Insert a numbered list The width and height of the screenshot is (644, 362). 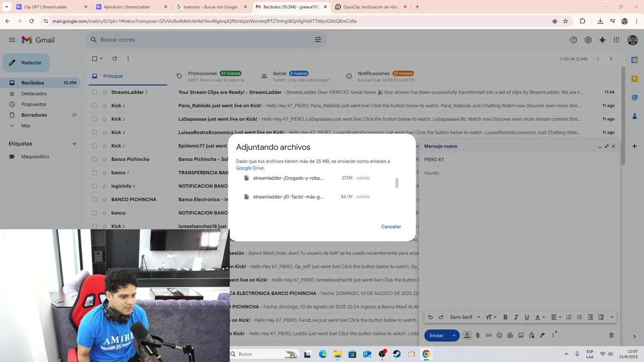(569, 317)
